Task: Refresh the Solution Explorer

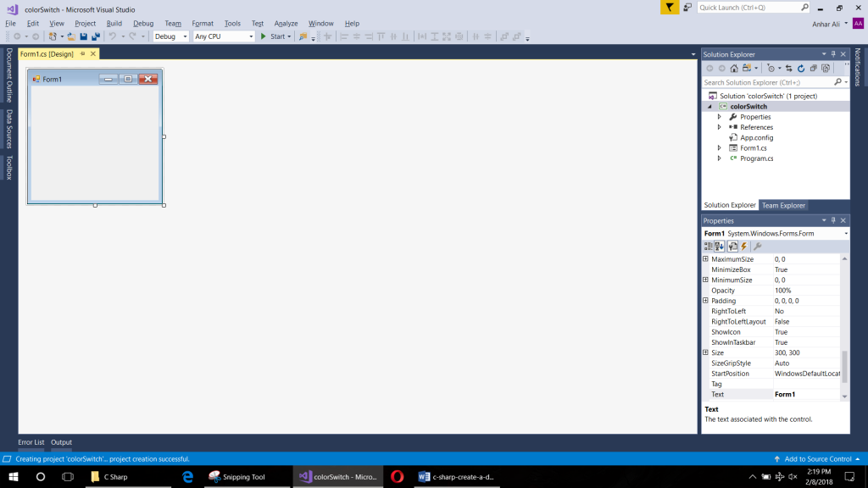Action: (x=801, y=68)
